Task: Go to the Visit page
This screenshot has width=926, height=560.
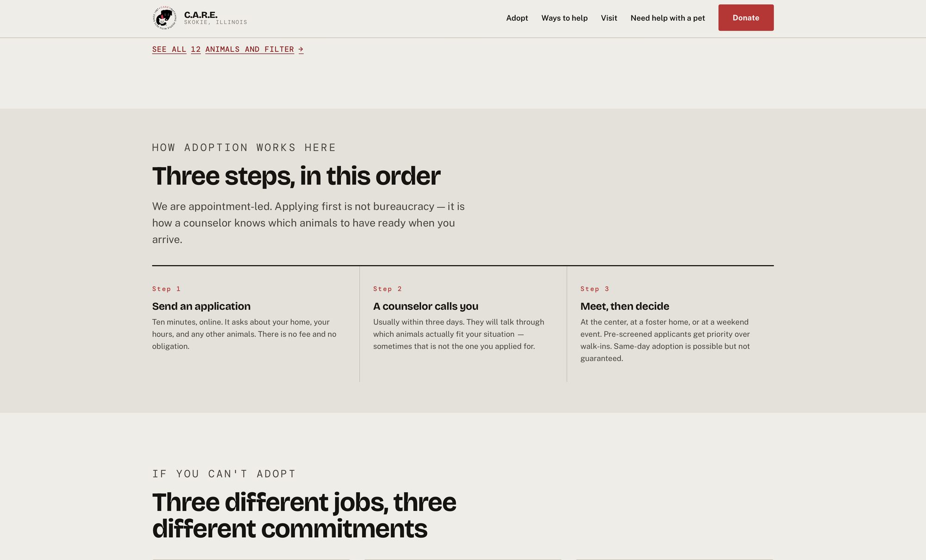Action: (609, 18)
